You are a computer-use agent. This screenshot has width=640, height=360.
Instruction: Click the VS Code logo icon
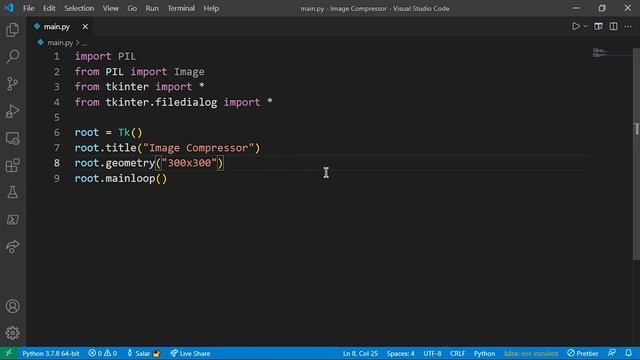pos(9,8)
